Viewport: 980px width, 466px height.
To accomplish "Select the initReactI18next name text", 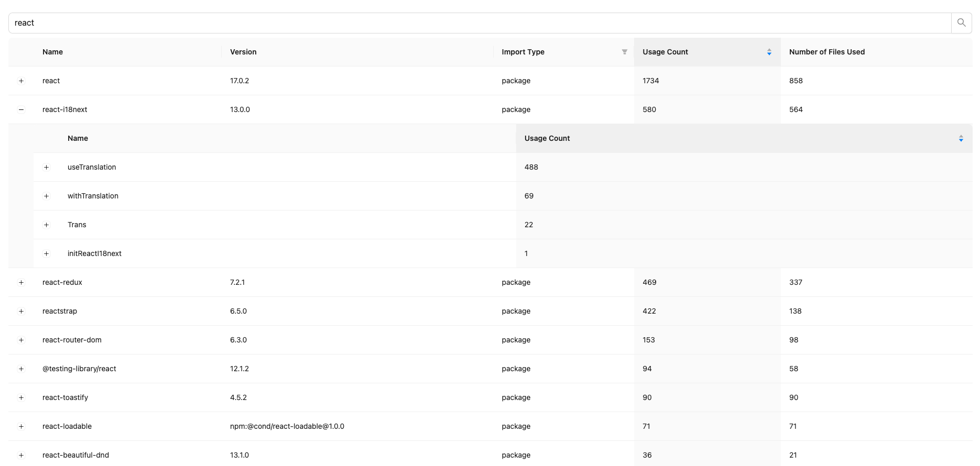I will 94,253.
